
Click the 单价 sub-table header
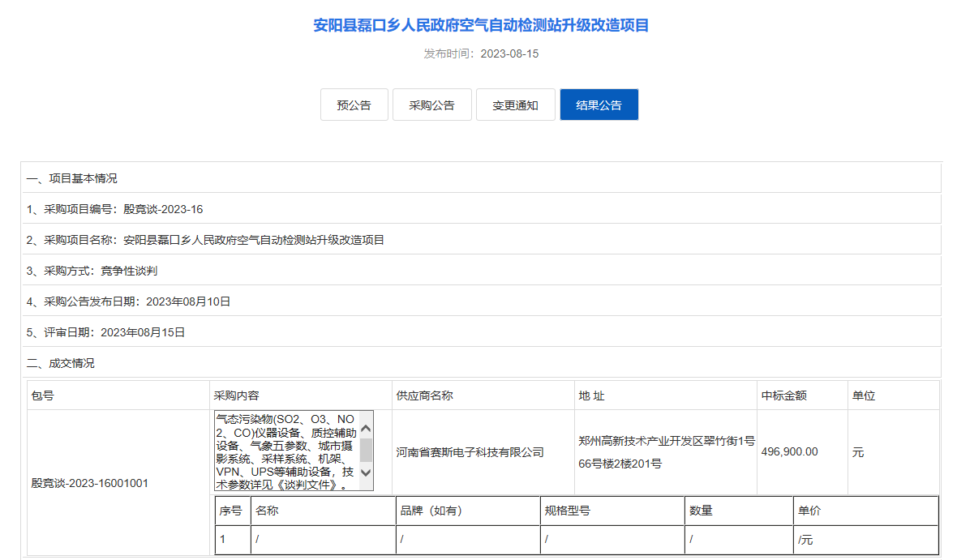click(x=866, y=511)
